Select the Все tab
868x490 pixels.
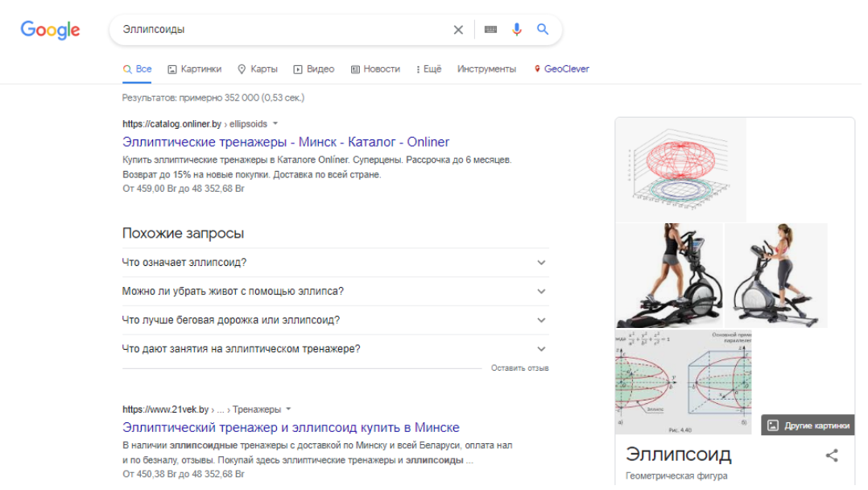tap(137, 69)
